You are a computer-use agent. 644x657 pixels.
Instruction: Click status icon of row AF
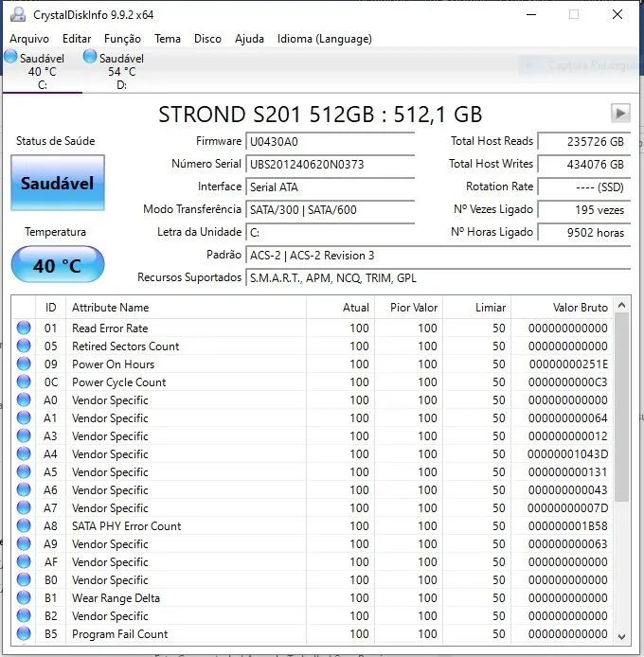point(24,562)
